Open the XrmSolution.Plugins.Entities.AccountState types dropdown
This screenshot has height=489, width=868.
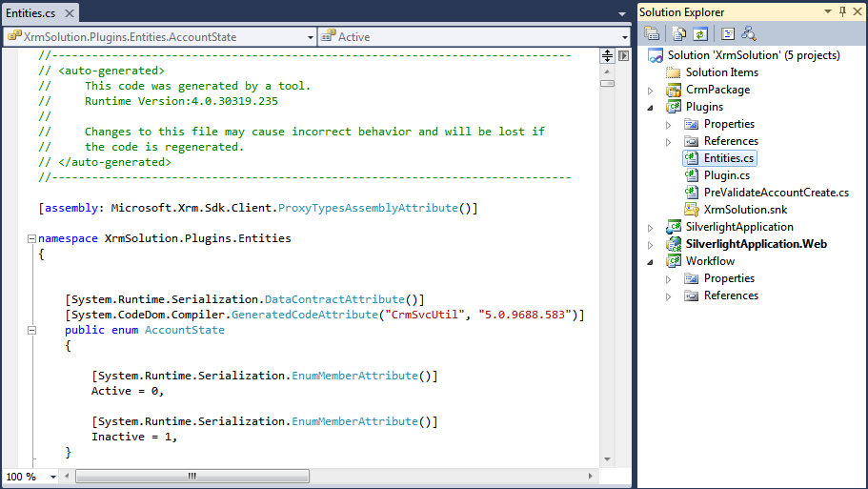tap(310, 37)
